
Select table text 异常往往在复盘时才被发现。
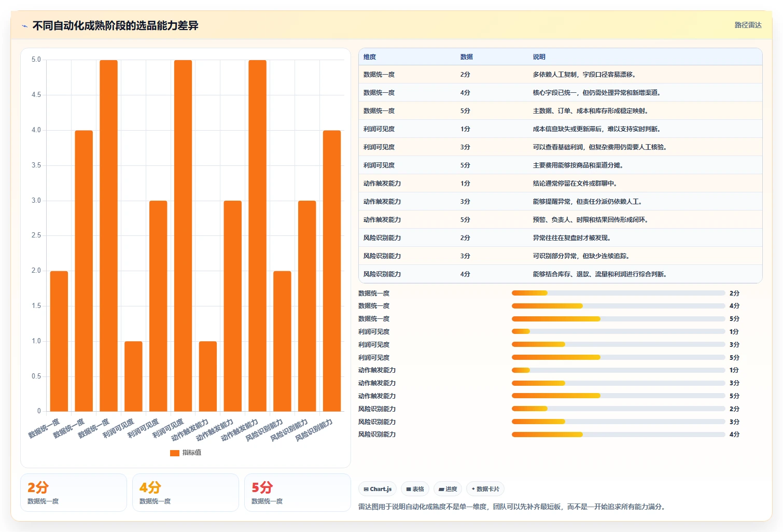pos(572,238)
